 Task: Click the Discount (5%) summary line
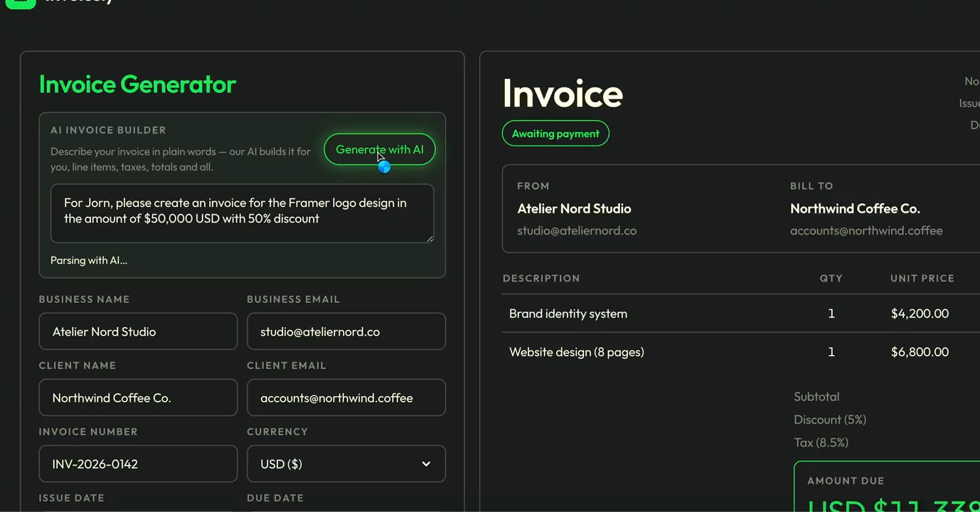tap(830, 420)
